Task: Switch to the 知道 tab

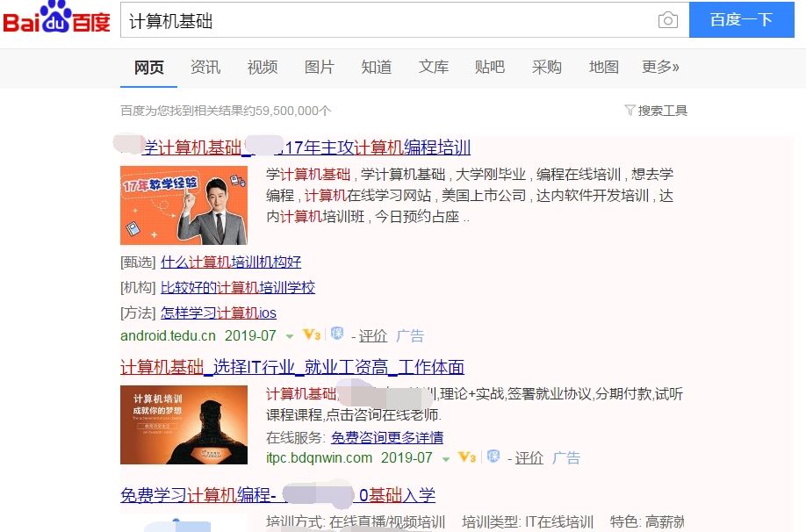Action: [377, 67]
